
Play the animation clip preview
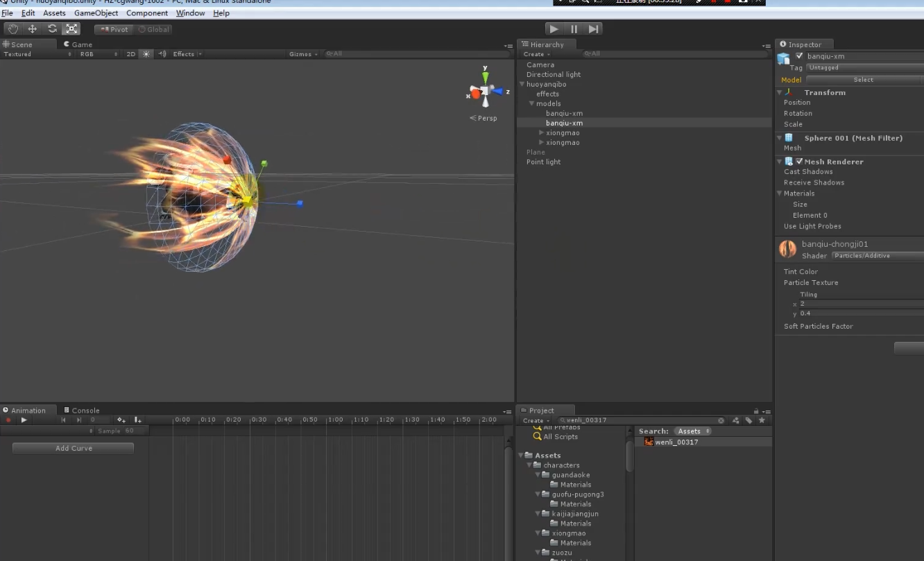click(x=24, y=420)
